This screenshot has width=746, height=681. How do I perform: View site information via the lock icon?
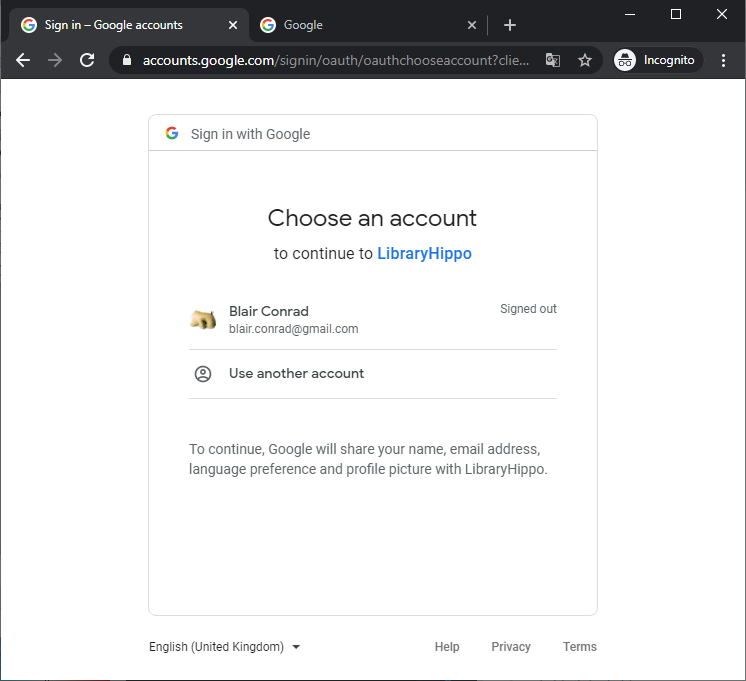(x=127, y=60)
